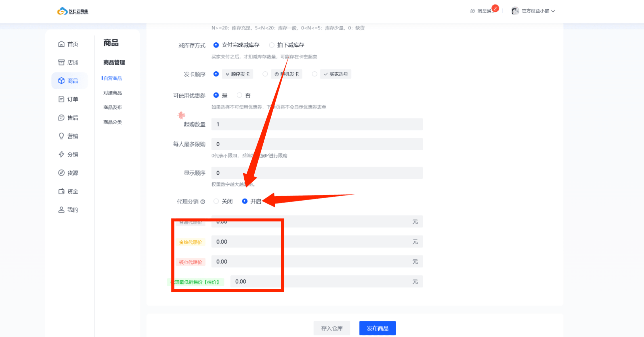The width and height of the screenshot is (644, 337).
Task: Open 商品分类 submenu item
Action: pos(112,122)
